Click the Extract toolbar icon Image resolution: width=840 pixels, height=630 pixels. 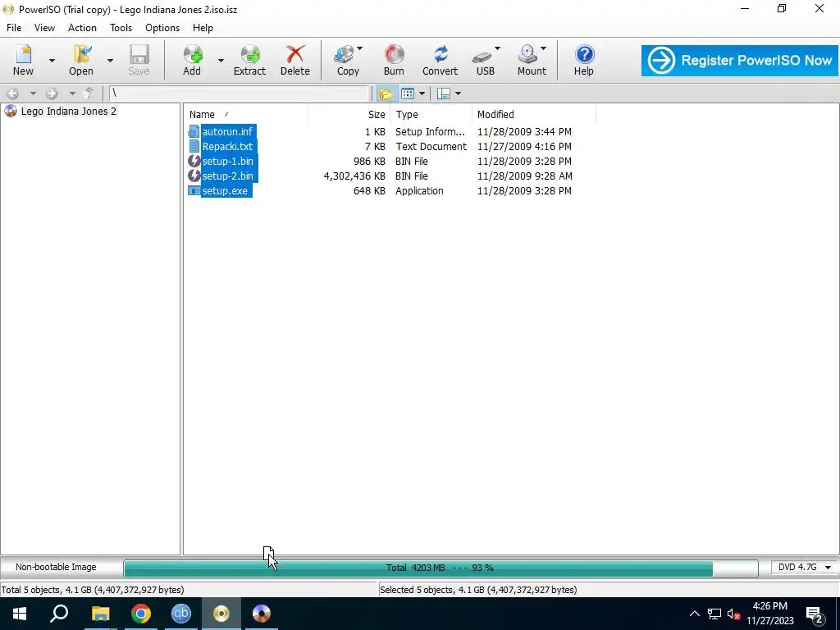tap(249, 59)
